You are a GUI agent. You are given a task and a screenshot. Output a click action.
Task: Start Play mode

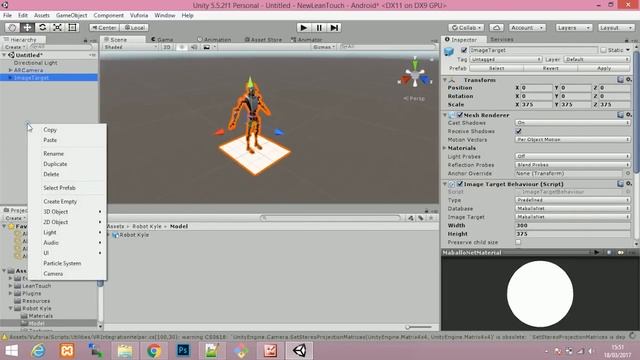(x=303, y=27)
